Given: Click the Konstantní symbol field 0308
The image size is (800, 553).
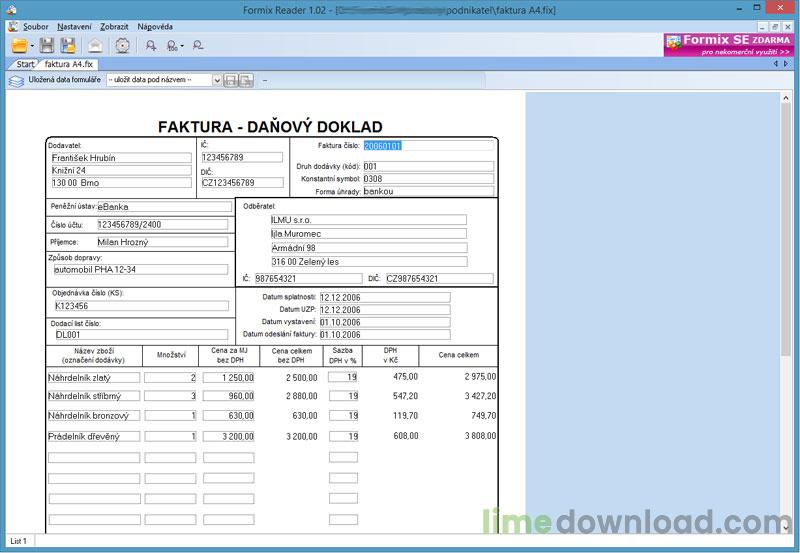Looking at the screenshot, I should pos(428,179).
